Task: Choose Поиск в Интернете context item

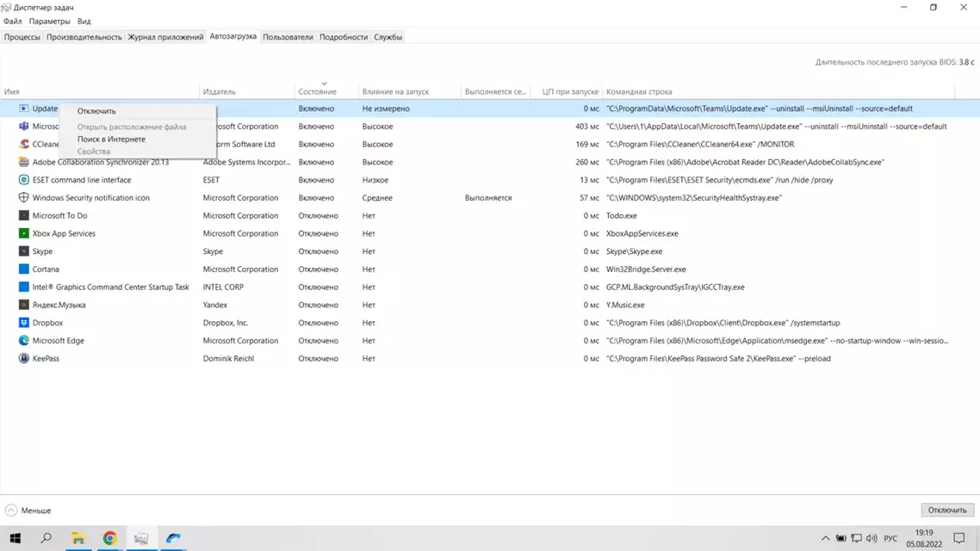Action: point(138,139)
